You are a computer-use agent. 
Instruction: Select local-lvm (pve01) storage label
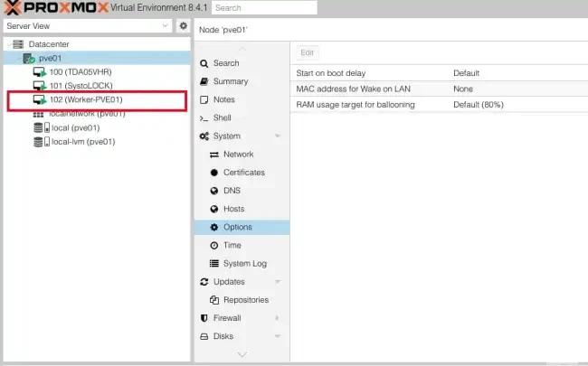tap(83, 142)
